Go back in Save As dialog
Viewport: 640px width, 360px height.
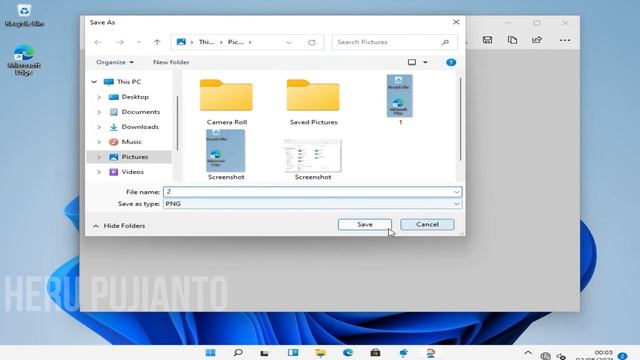(x=98, y=42)
